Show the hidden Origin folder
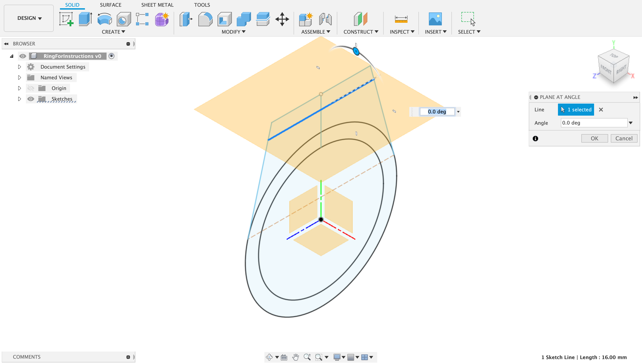This screenshot has width=642, height=364. click(x=31, y=88)
